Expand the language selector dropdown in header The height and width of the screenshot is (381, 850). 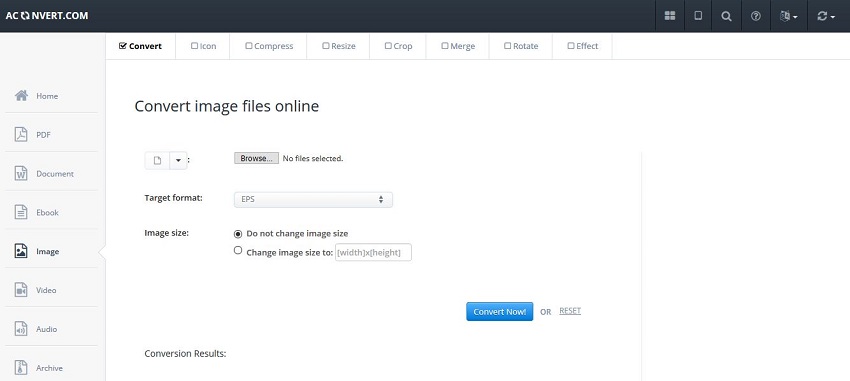click(x=788, y=16)
